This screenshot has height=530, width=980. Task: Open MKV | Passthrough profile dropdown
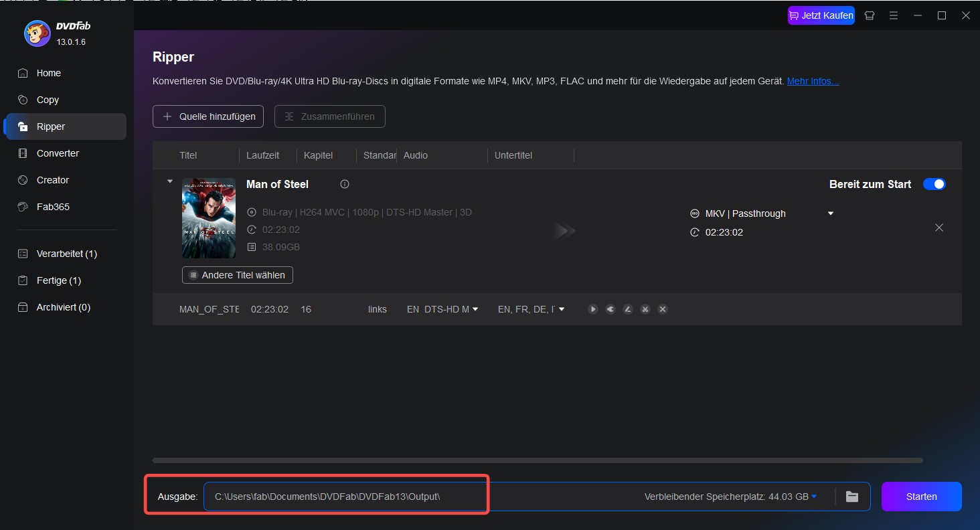(831, 213)
